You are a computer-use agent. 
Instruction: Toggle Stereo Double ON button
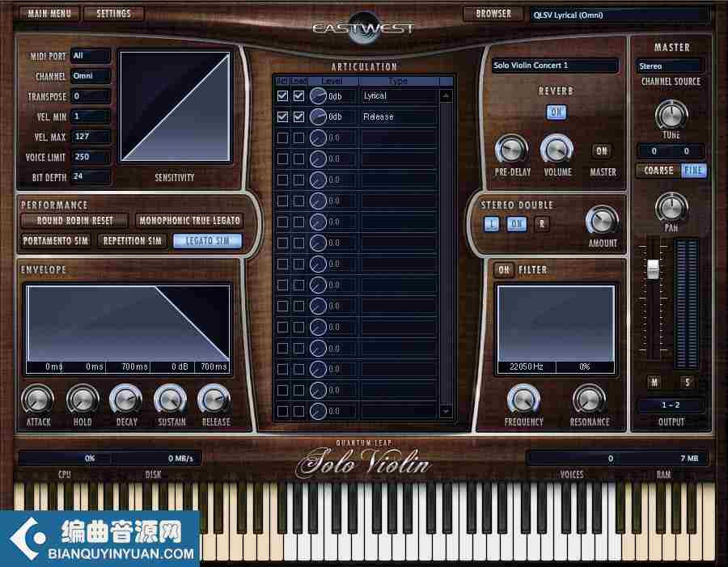(x=516, y=224)
